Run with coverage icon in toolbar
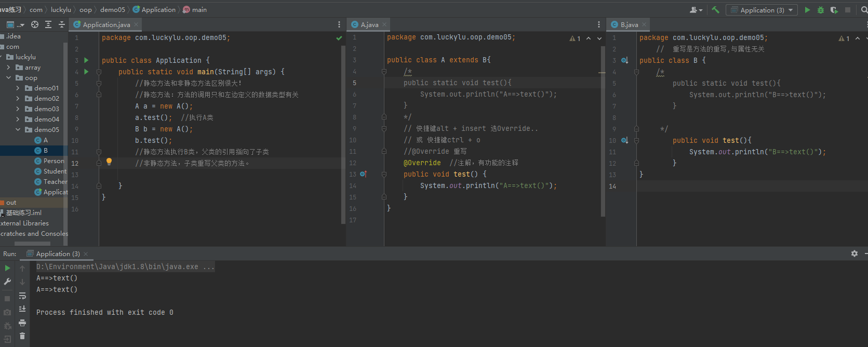 [834, 10]
